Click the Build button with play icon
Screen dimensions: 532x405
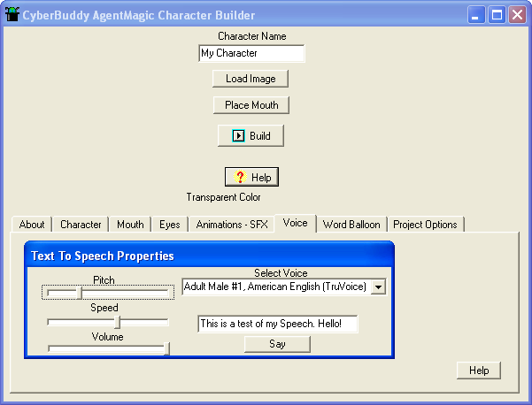(251, 136)
